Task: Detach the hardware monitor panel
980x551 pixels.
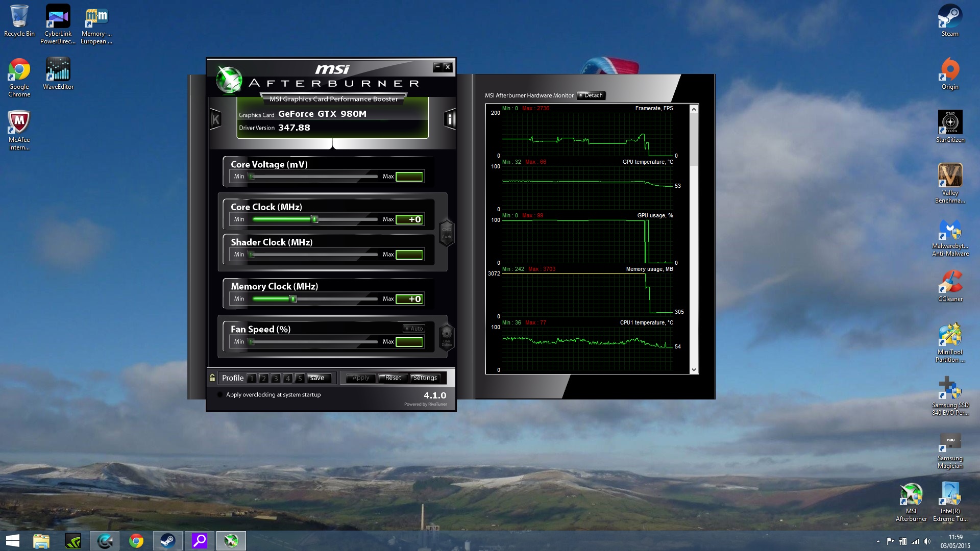Action: (x=591, y=95)
